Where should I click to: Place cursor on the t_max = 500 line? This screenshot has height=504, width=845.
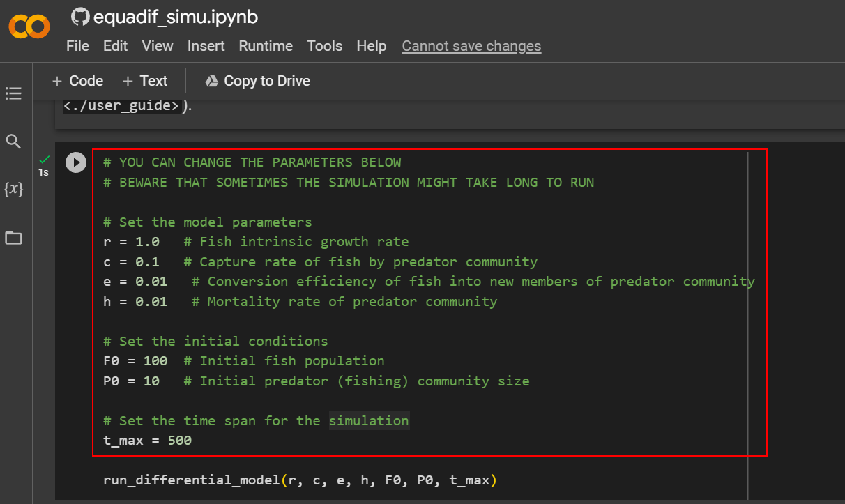click(147, 441)
